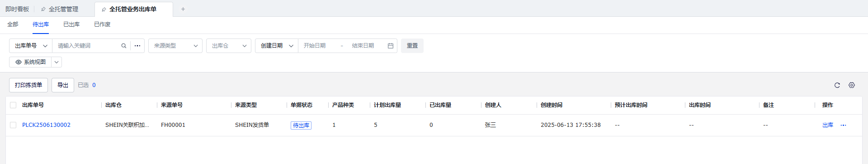Open more search options ellipsis button
868x164 pixels.
click(137, 46)
